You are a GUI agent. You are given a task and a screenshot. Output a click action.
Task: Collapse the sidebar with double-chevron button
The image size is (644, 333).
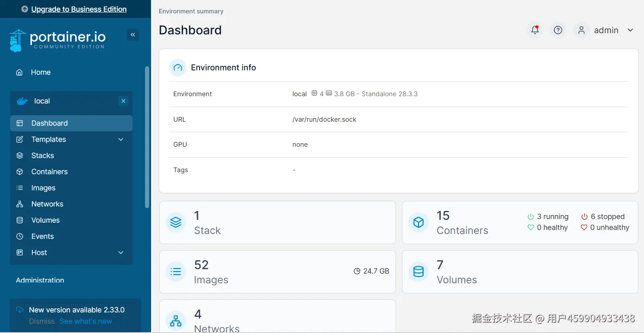pyautogui.click(x=133, y=35)
